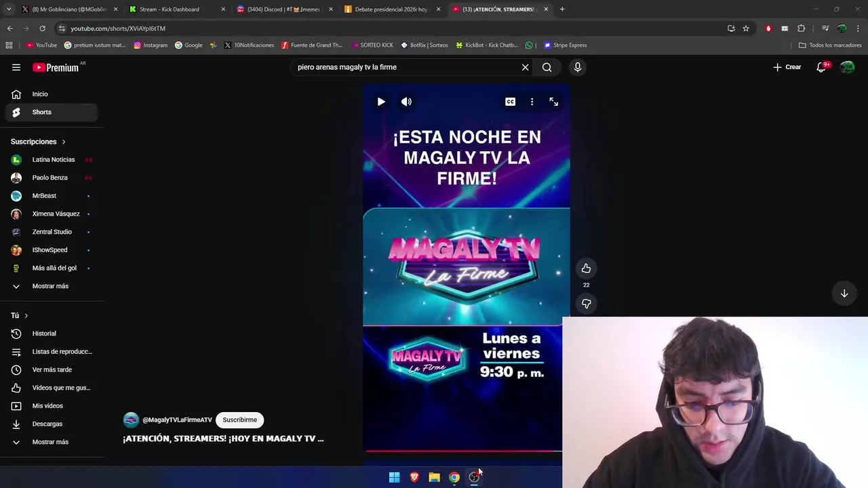This screenshot has height=488, width=868.
Task: Open the Windows Start menu
Action: [x=394, y=477]
